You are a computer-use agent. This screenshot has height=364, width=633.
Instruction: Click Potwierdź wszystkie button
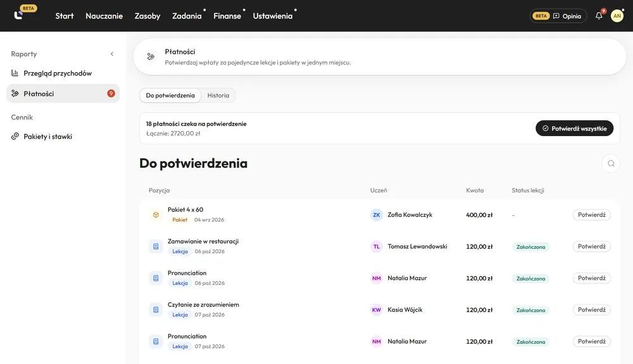[575, 129]
